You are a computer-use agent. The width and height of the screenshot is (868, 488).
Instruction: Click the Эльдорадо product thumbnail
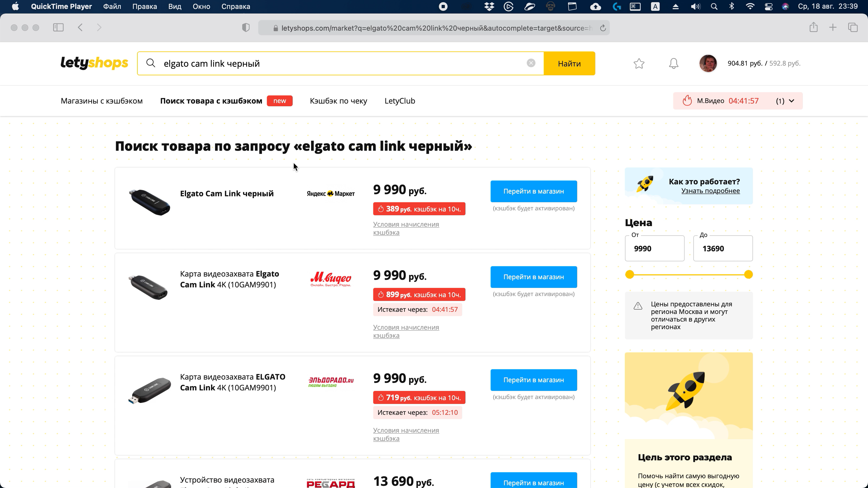pos(150,391)
